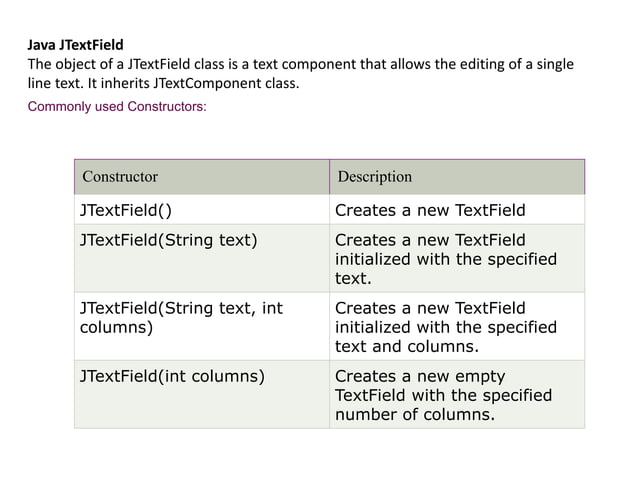Screen dimensions: 638x478
Task: Click the 'object of a JTextField class' paragraph line
Action: point(300,65)
